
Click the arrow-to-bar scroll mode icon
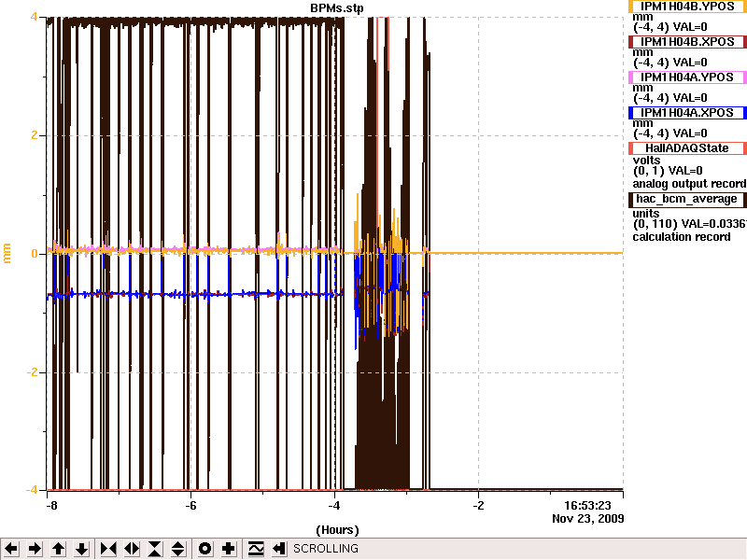point(279,549)
